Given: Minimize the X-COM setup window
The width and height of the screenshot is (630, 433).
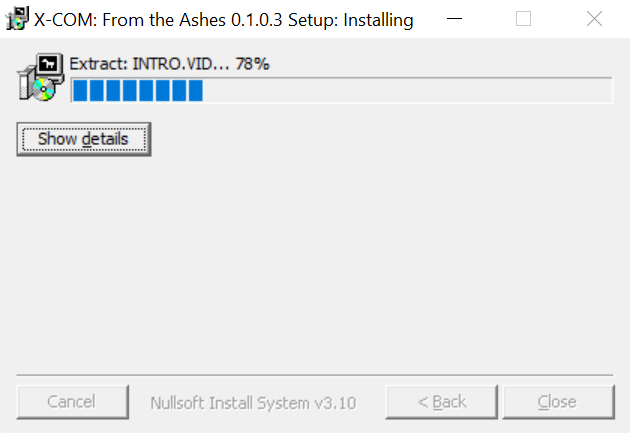Looking at the screenshot, I should point(454,18).
